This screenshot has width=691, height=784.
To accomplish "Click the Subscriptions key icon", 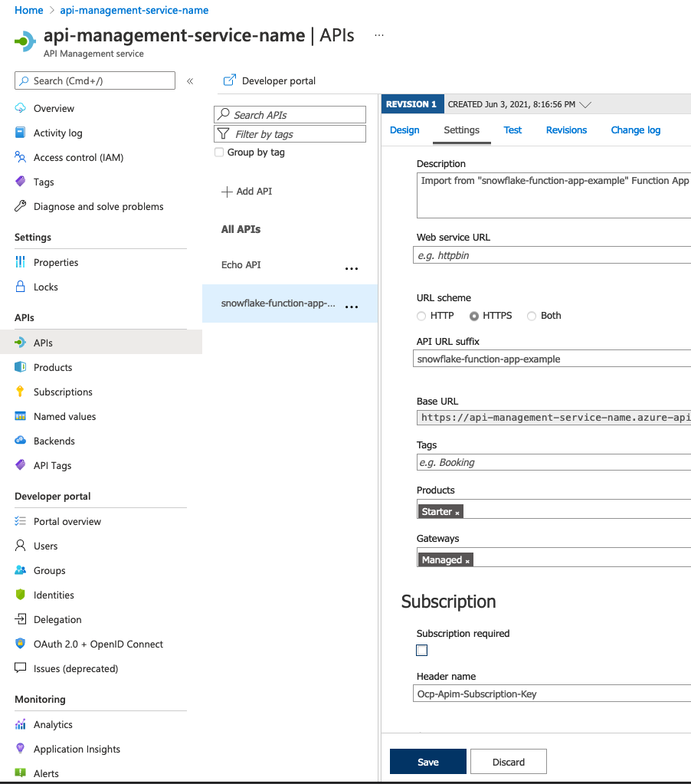I will [21, 392].
